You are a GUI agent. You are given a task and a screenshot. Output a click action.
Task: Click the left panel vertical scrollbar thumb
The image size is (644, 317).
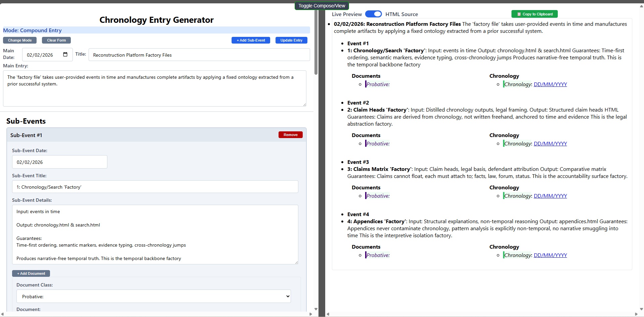(316, 42)
